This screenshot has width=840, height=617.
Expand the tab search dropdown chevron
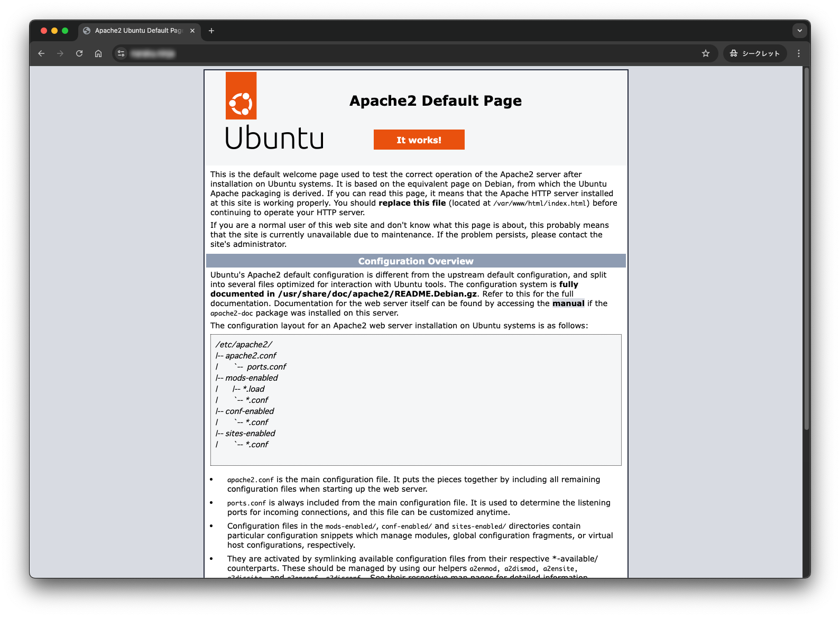click(x=799, y=31)
